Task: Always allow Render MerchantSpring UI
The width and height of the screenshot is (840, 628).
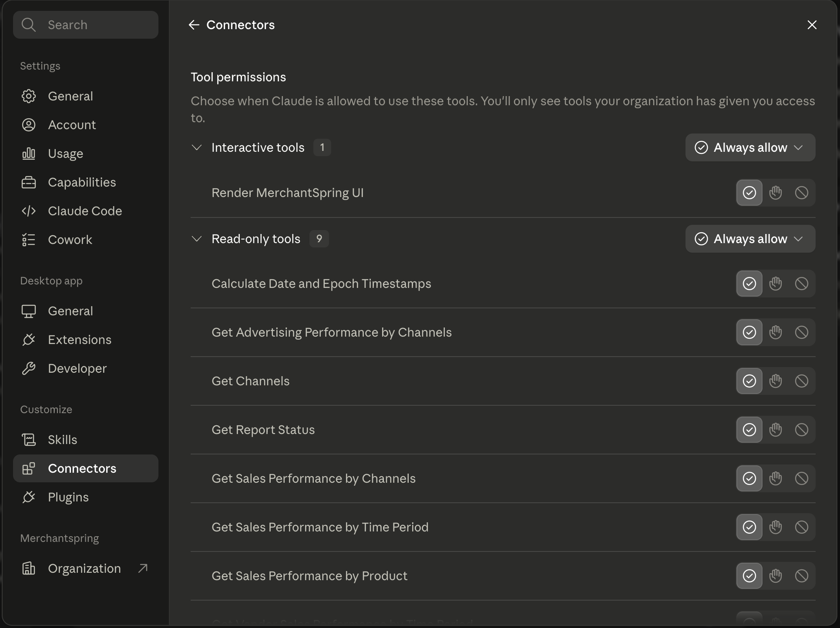Action: tap(749, 193)
